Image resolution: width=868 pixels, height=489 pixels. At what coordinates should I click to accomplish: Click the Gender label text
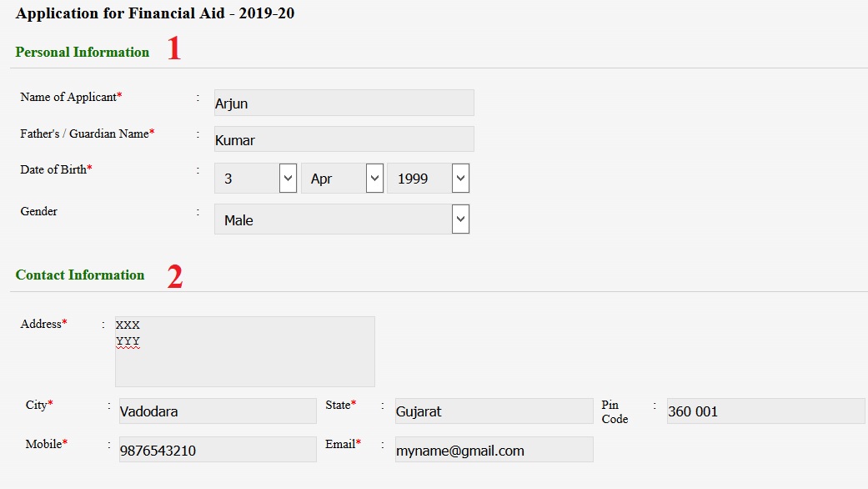click(x=38, y=211)
